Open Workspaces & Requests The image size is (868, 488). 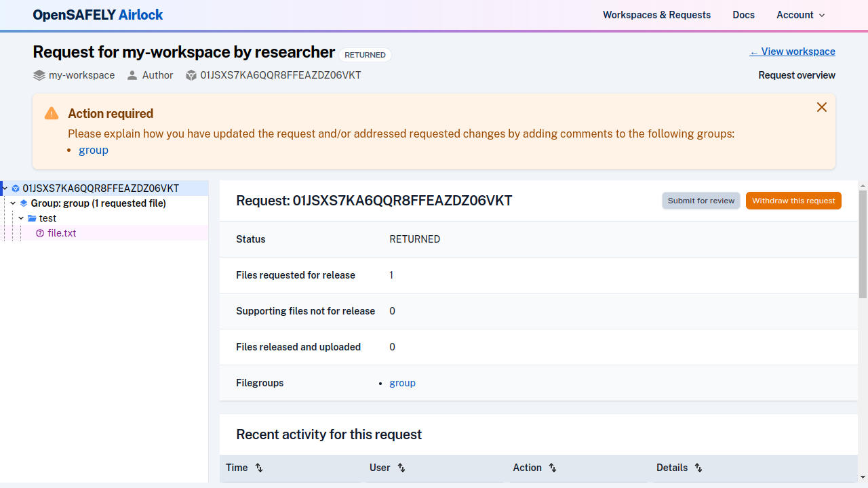click(656, 15)
